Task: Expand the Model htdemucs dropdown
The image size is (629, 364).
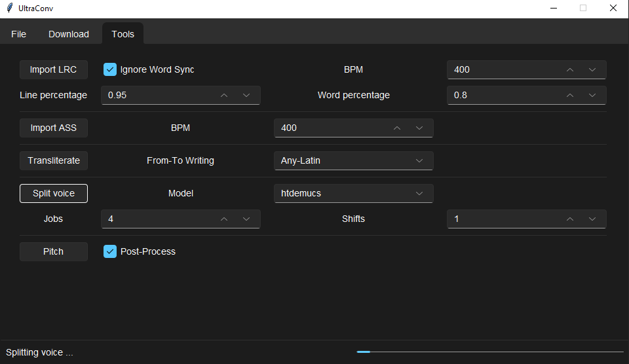Action: [x=353, y=193]
